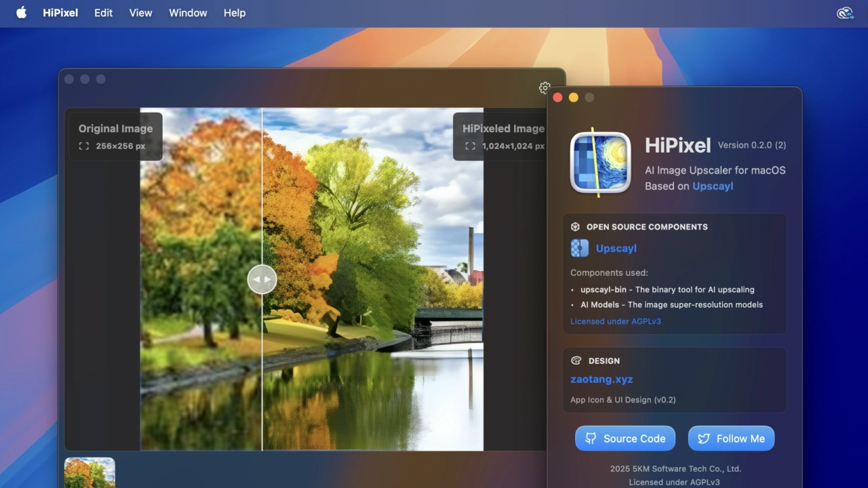This screenshot has height=488, width=868.
Task: Click the dimensions icon under HiPixeled Image
Action: tap(470, 146)
